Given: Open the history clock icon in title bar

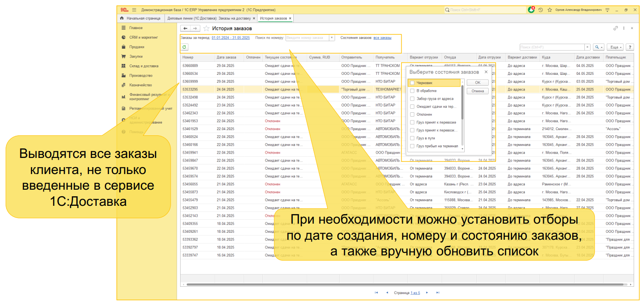Looking at the screenshot, I should (x=540, y=10).
